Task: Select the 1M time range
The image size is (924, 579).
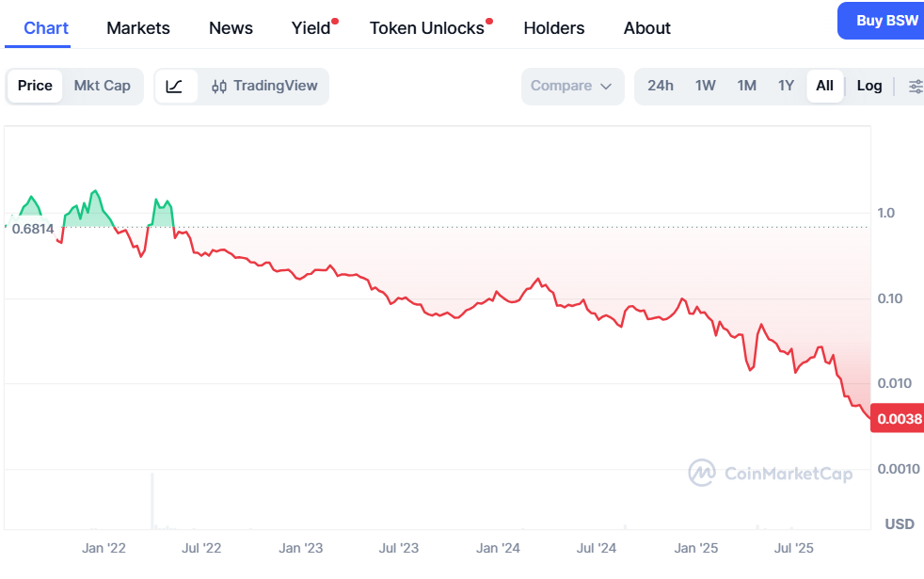Action: tap(747, 86)
